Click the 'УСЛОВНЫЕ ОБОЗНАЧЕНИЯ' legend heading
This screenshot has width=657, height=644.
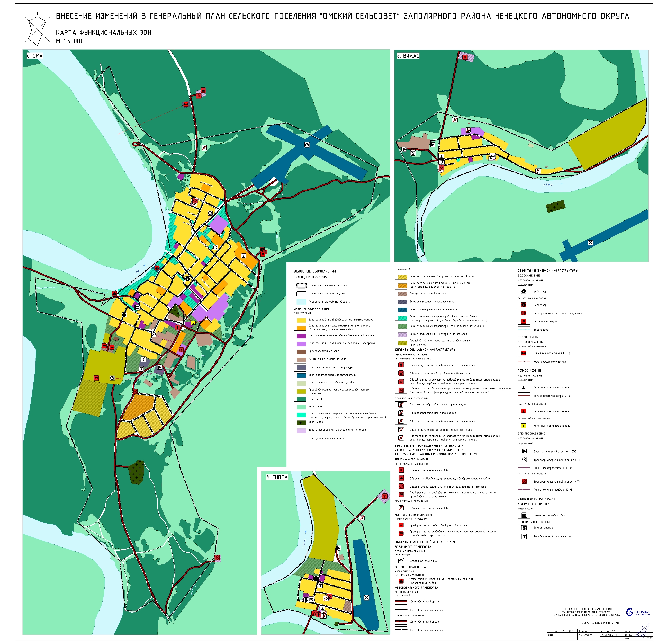click(x=315, y=271)
